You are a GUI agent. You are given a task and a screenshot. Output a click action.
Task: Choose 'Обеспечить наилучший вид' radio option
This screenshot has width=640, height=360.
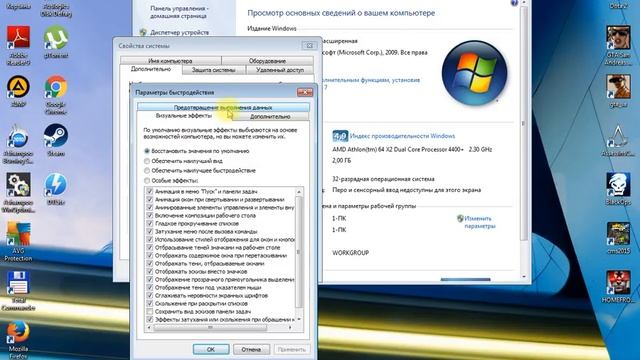click(147, 161)
